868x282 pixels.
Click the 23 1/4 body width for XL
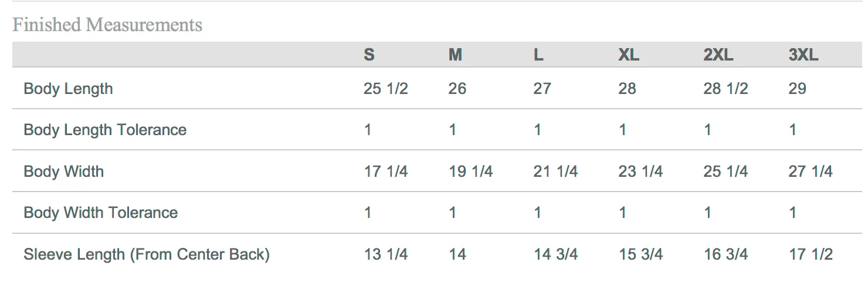click(x=640, y=172)
